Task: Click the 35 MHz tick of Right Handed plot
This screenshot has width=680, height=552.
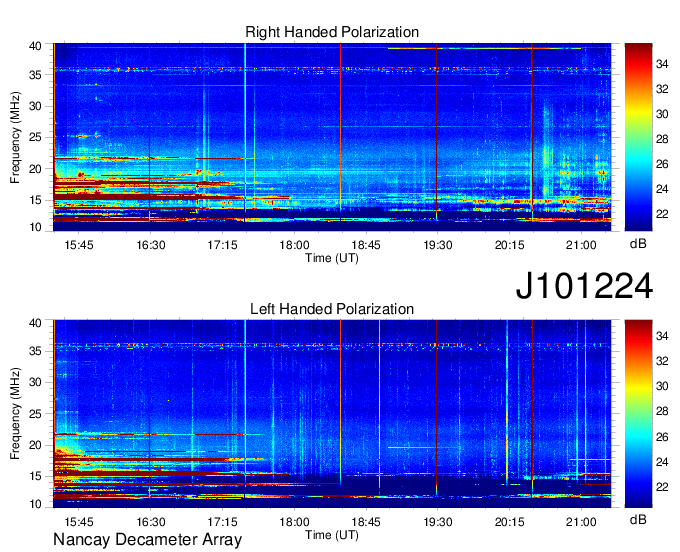Action: coord(36,75)
